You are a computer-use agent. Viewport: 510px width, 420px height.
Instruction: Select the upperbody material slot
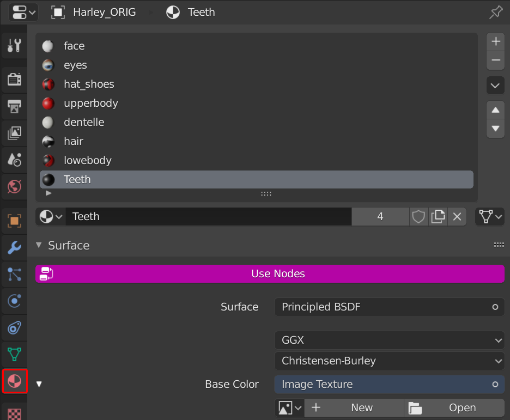[x=256, y=104]
